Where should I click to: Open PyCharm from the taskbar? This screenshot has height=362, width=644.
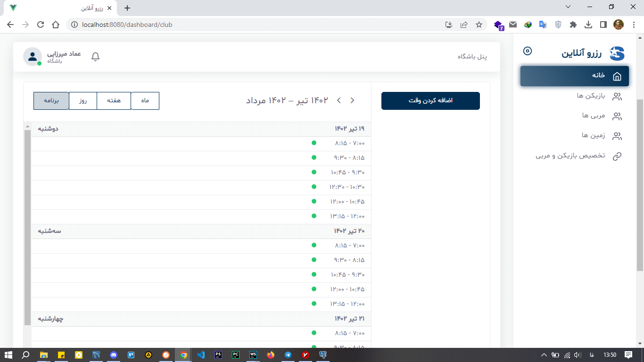pyautogui.click(x=236, y=355)
